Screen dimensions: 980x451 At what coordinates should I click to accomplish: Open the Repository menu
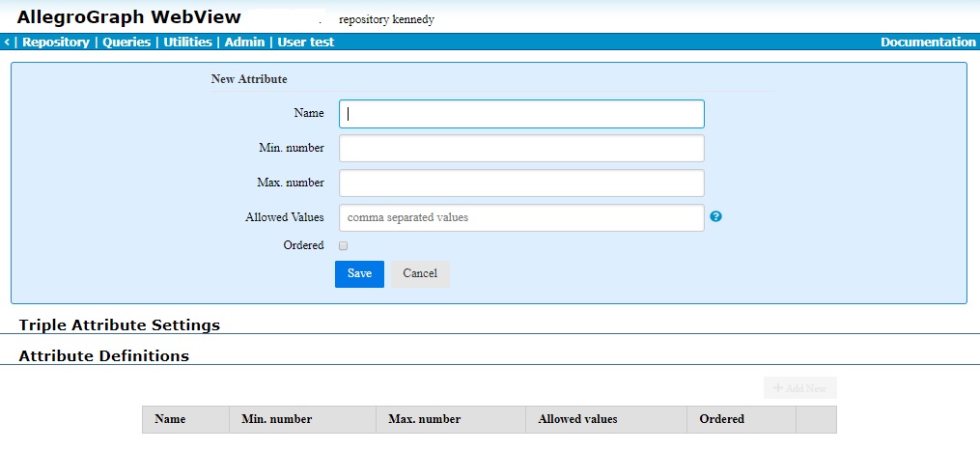tap(55, 42)
